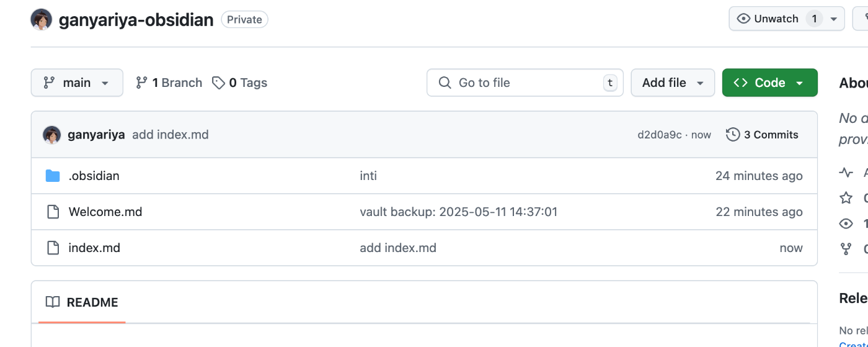Click the watcher count 1 badge
The width and height of the screenshot is (868, 347).
tap(814, 19)
